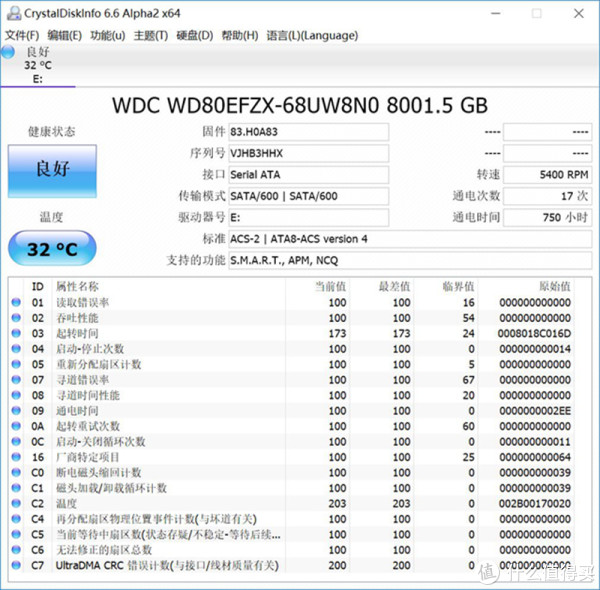Click the 通电时间 750 小时 field
Viewport: 600px width, 590px height.
click(x=547, y=217)
